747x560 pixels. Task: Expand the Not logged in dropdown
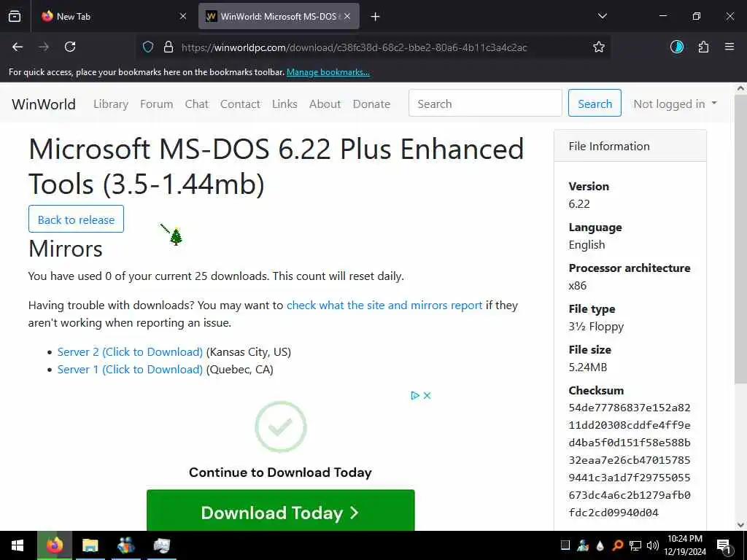tap(675, 104)
